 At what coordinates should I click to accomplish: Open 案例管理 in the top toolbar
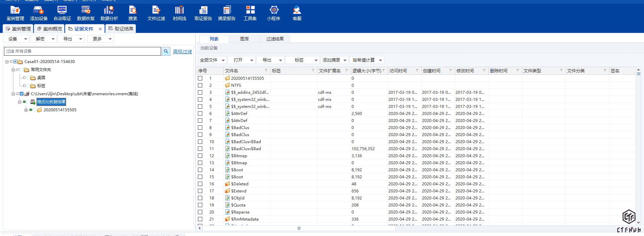coord(15,13)
